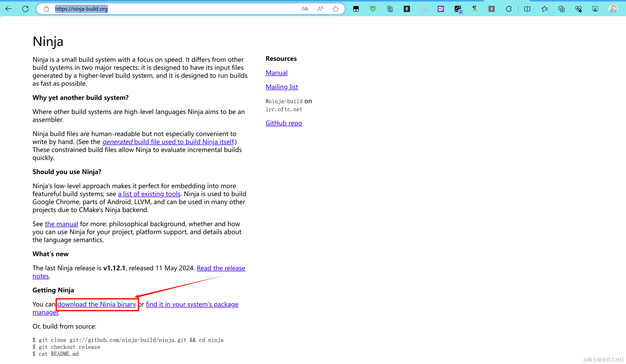The image size is (626, 364).
Task: Open Browser essentials heart icon
Action: click(x=578, y=9)
